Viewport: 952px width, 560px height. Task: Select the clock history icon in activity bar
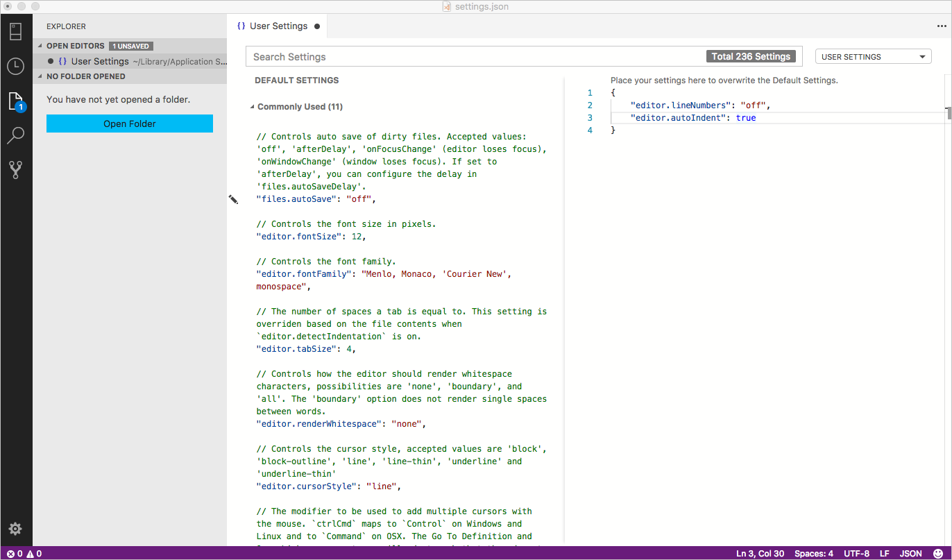tap(15, 66)
